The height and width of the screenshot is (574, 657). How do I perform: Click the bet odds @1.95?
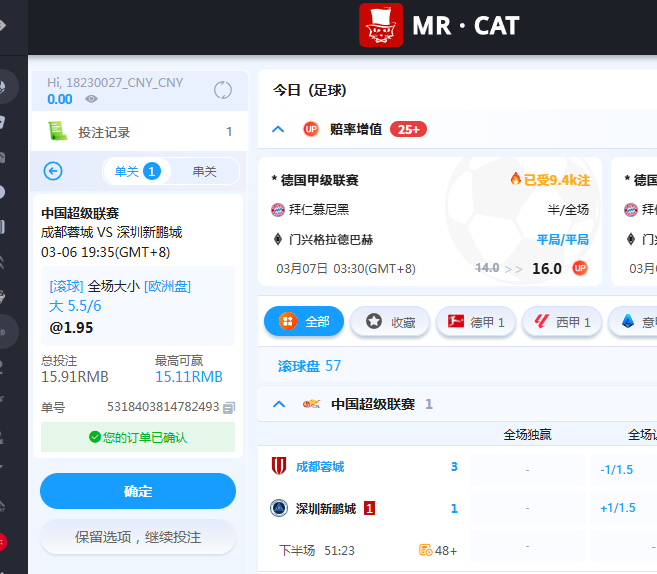click(x=71, y=328)
